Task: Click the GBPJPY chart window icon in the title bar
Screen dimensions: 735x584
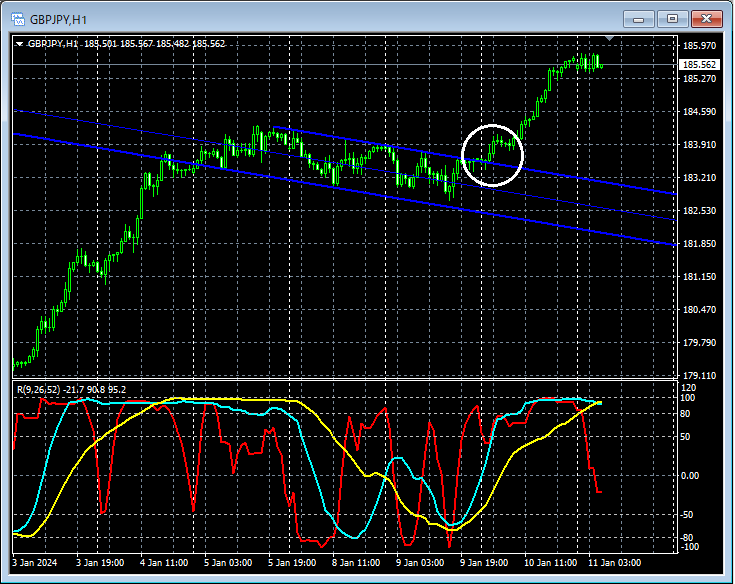Action: [x=18, y=20]
